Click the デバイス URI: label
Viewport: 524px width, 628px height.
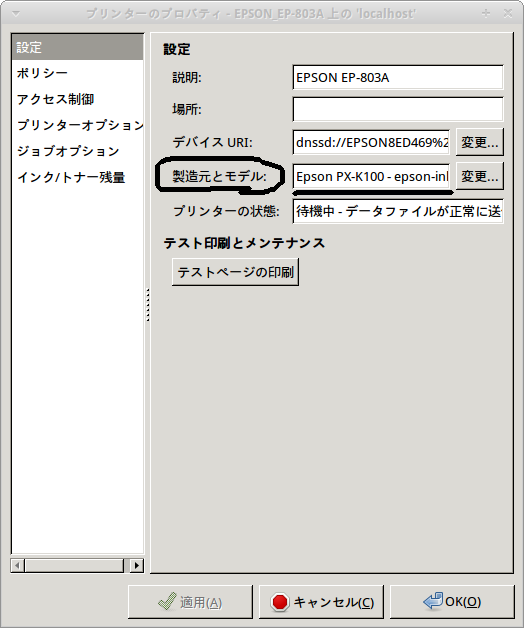pos(212,142)
